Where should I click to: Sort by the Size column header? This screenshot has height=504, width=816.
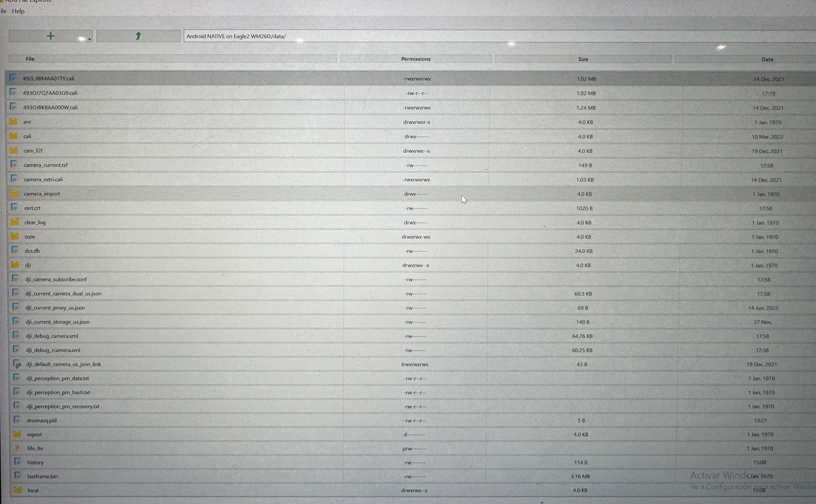point(583,59)
